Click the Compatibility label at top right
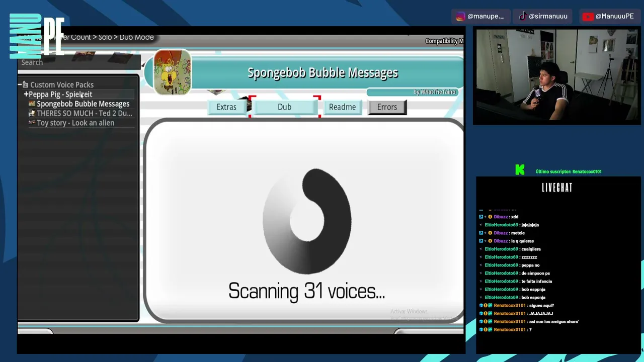 (444, 41)
